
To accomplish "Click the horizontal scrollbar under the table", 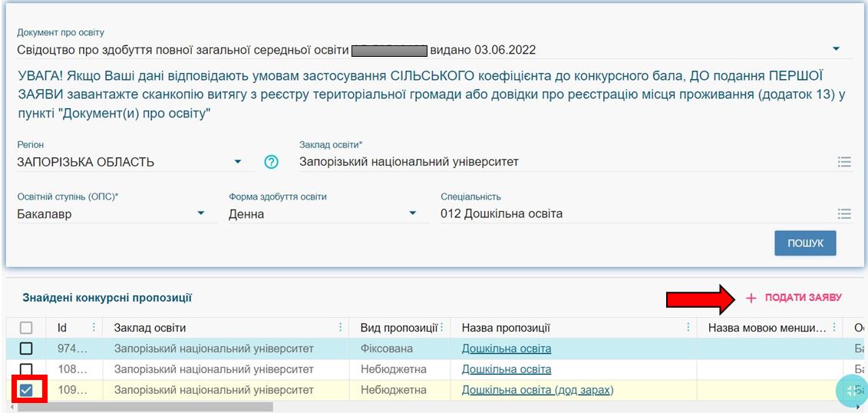I will pyautogui.click(x=146, y=407).
